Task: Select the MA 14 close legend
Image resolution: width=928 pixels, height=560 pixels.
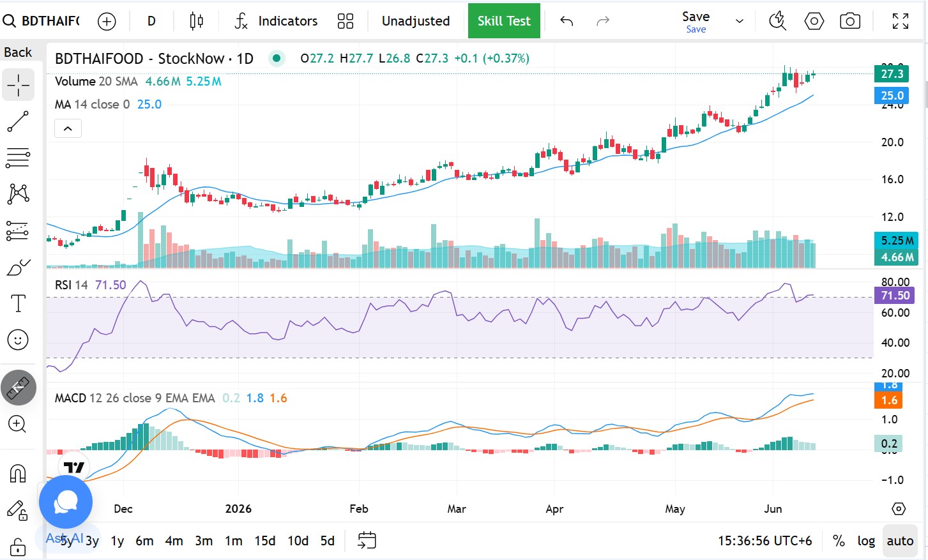Action: pos(92,104)
